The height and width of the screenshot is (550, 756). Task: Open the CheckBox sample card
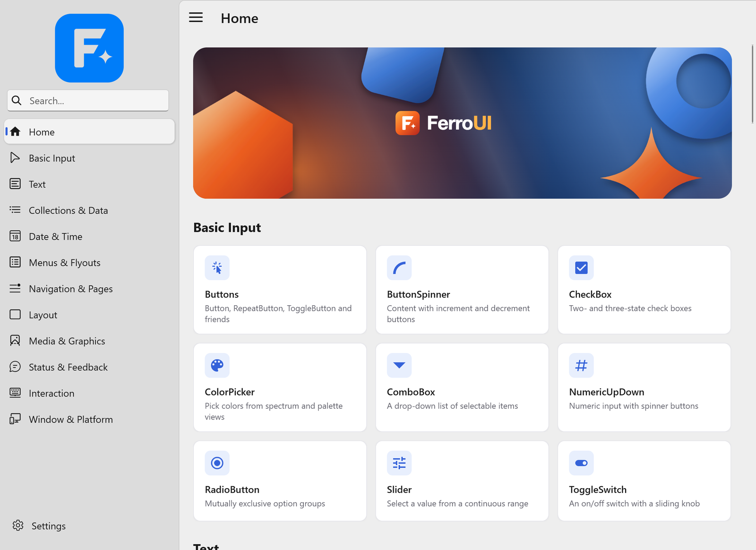pyautogui.click(x=644, y=290)
